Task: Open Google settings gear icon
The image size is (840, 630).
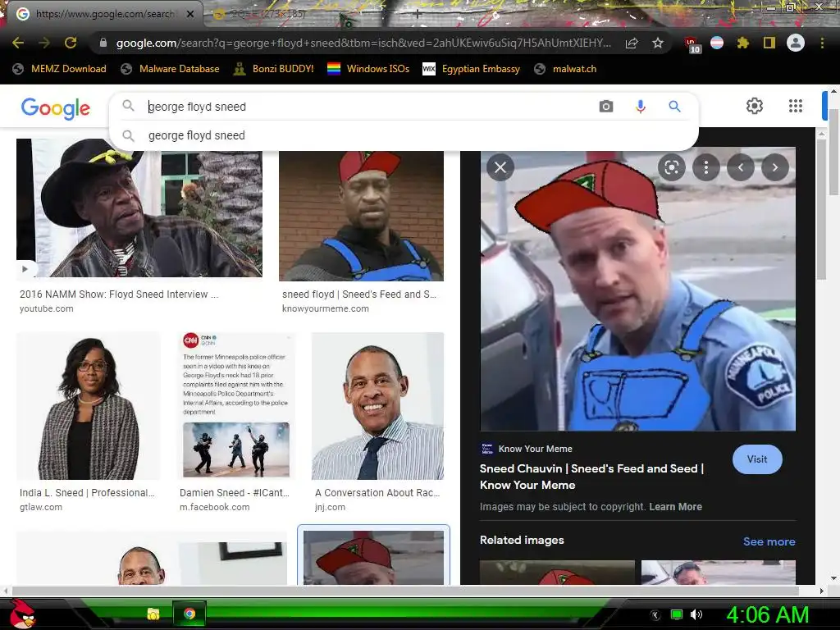Action: click(x=755, y=106)
